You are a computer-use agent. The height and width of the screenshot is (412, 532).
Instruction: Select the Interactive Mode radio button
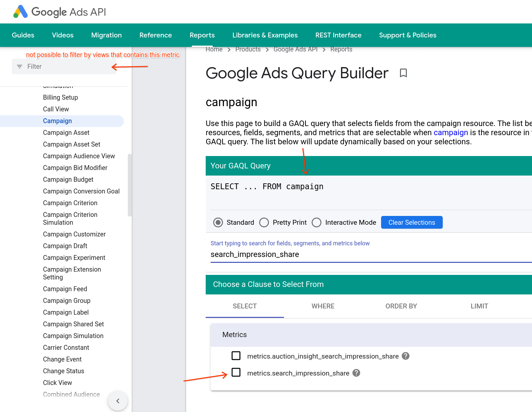click(317, 222)
